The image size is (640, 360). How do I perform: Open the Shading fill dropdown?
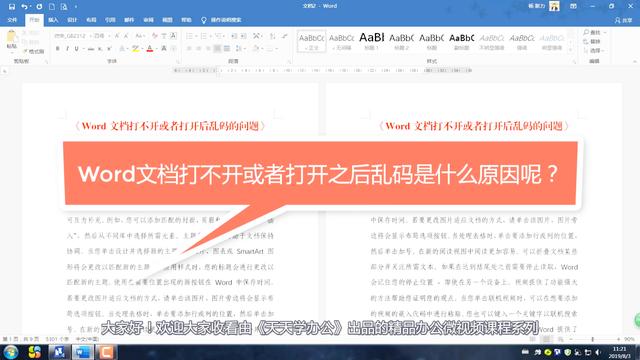(x=257, y=49)
